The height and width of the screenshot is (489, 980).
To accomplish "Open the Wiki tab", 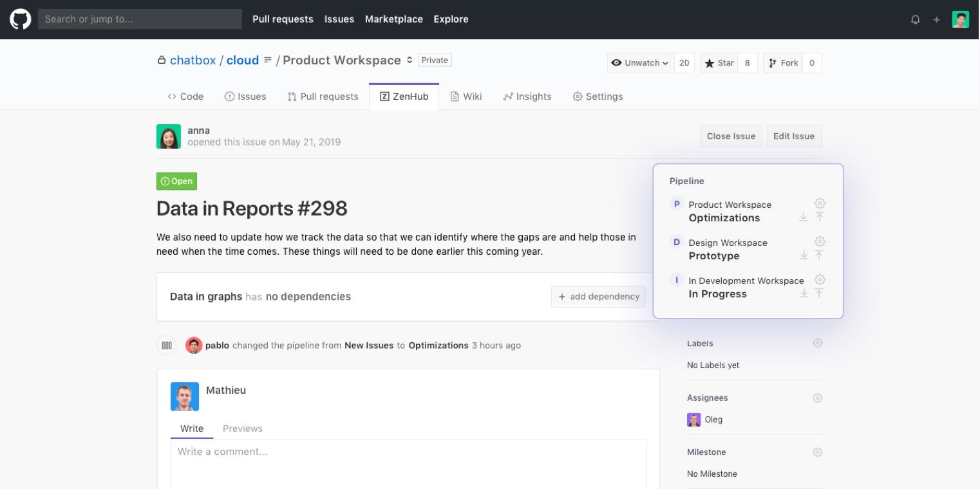I will (x=466, y=97).
